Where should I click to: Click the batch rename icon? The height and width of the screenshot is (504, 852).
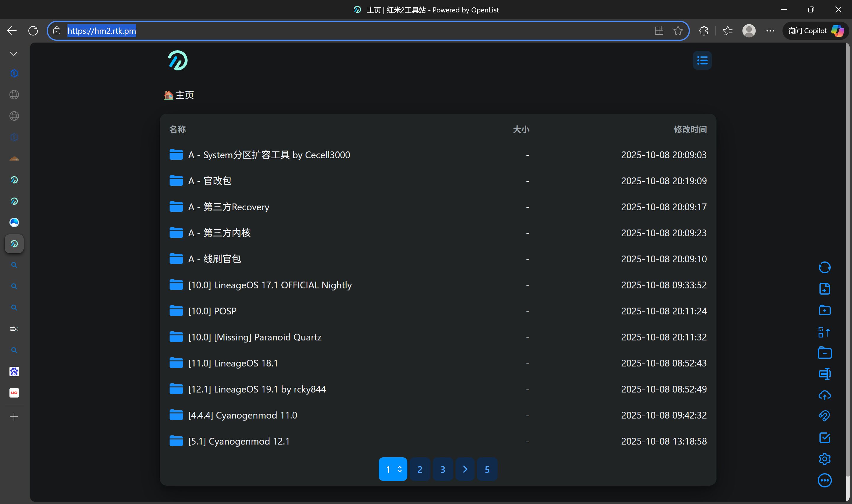(x=824, y=374)
